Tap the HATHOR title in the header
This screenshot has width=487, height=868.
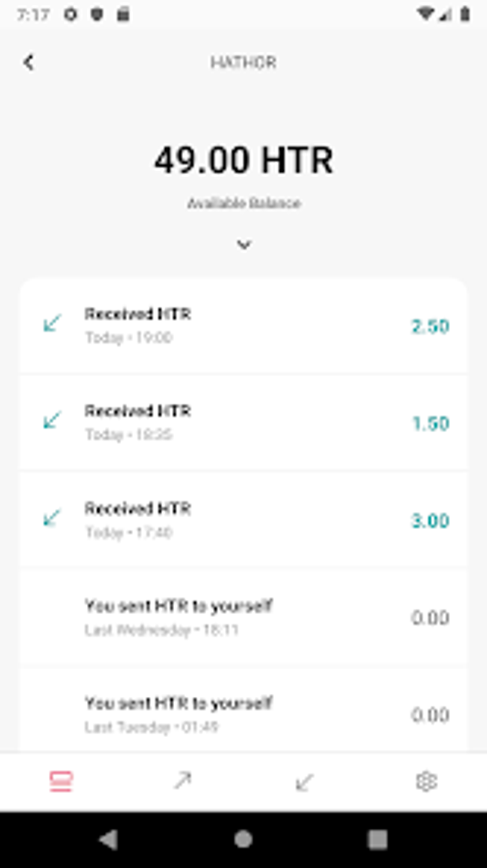click(x=243, y=63)
